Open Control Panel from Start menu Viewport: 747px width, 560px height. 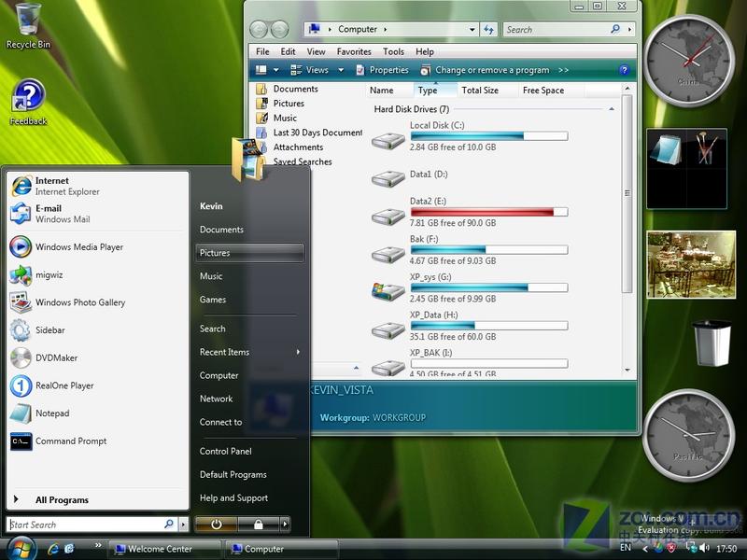[225, 451]
